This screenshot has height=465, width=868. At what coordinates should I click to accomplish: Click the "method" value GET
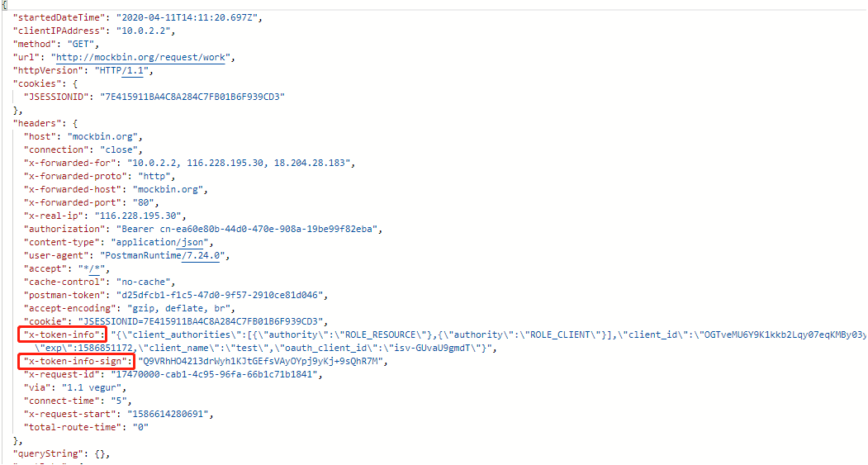pos(83,44)
